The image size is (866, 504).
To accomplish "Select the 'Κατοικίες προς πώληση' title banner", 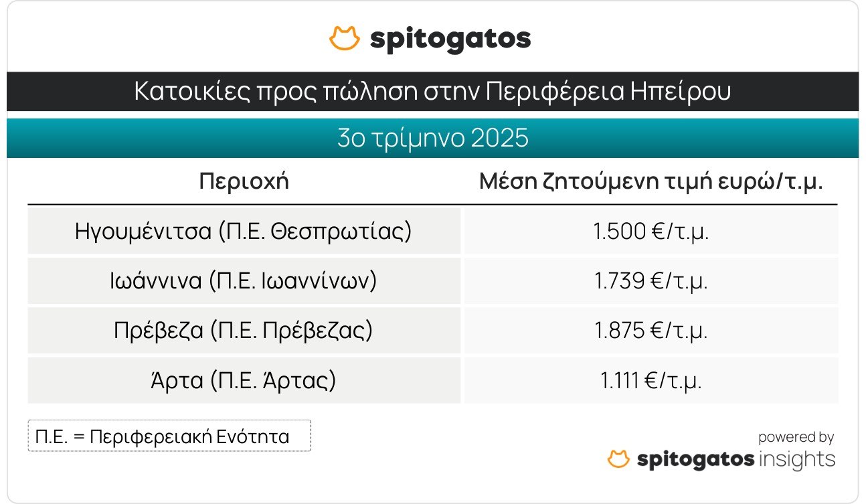I will (x=432, y=92).
